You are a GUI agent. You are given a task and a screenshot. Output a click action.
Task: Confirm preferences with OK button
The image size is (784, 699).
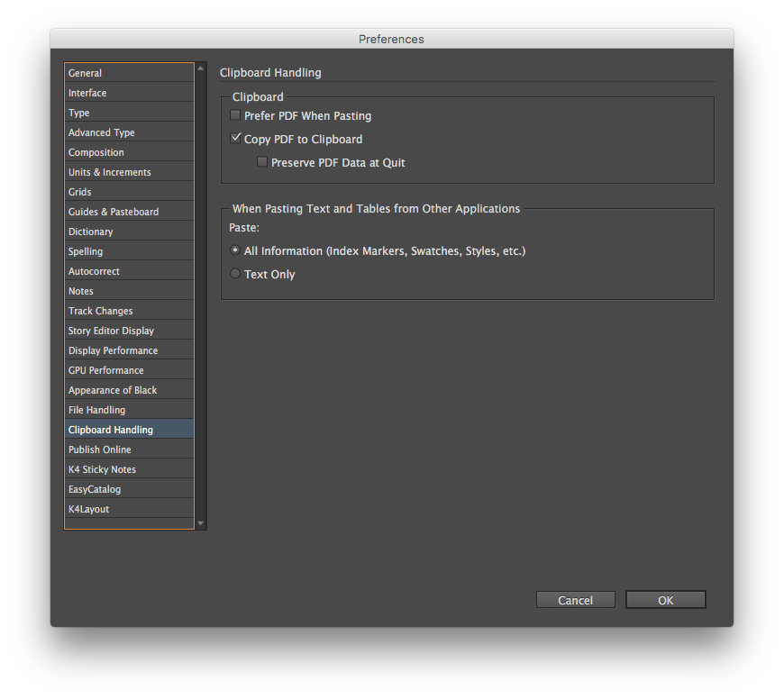point(666,600)
